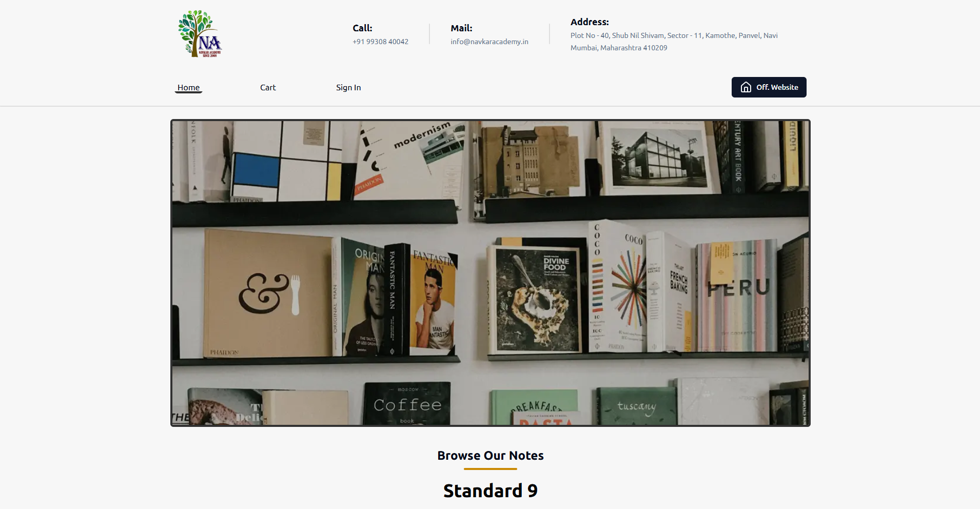Click the Mail: label in header
The height and width of the screenshot is (509, 980).
[x=461, y=28]
